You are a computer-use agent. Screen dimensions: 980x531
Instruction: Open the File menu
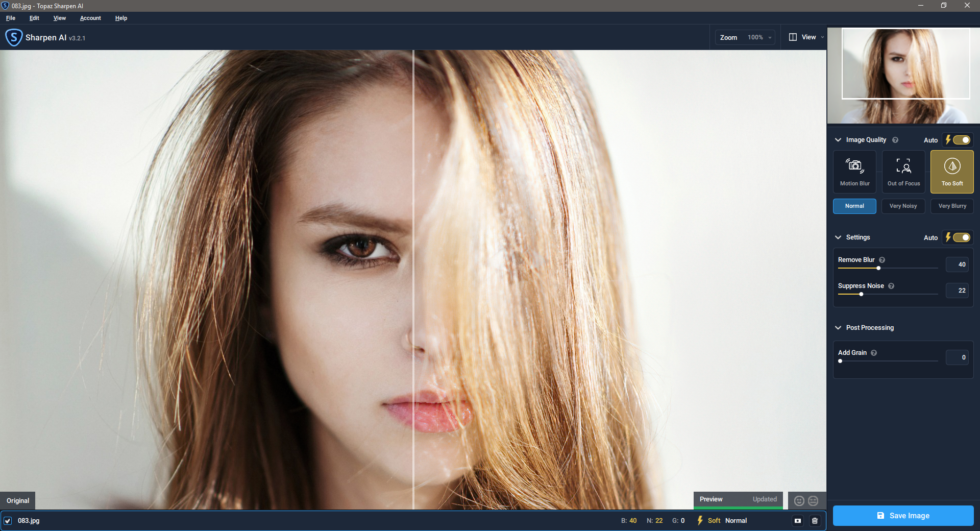[11, 18]
